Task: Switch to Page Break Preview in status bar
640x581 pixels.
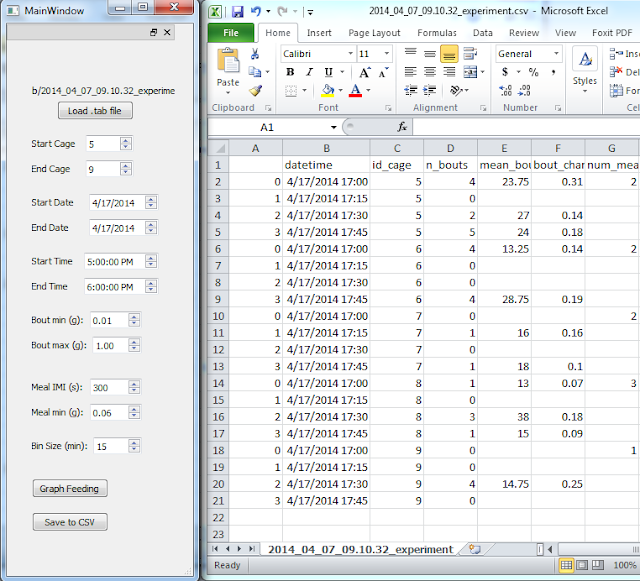Action: click(x=598, y=565)
